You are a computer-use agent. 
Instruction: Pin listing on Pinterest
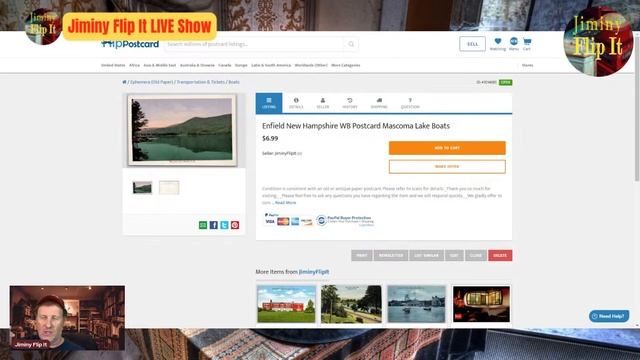235,225
